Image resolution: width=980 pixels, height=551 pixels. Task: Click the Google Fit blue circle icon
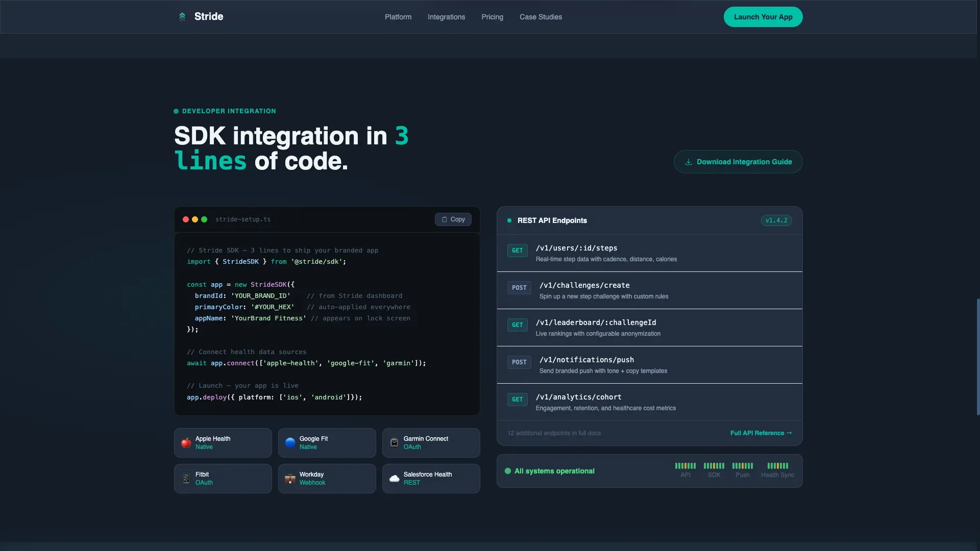click(290, 443)
